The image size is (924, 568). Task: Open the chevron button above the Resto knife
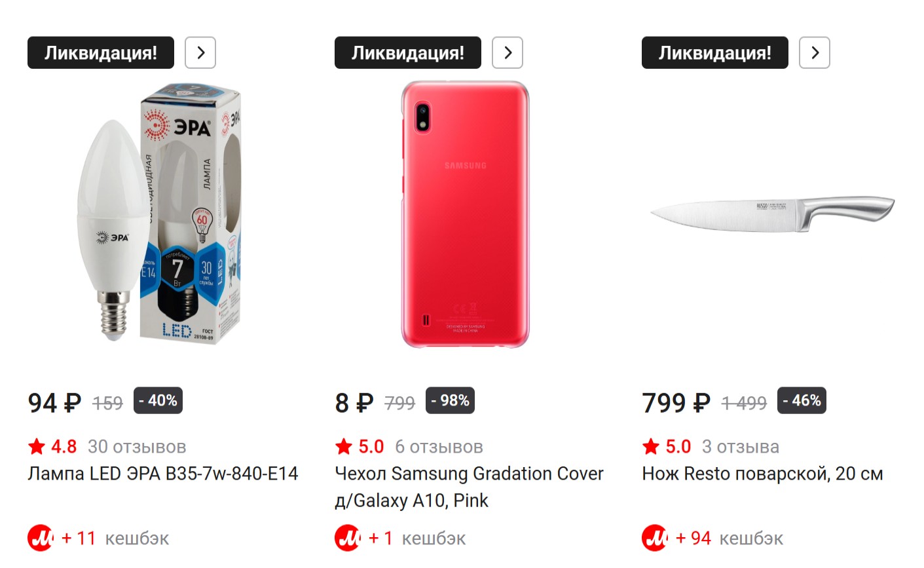coord(815,53)
